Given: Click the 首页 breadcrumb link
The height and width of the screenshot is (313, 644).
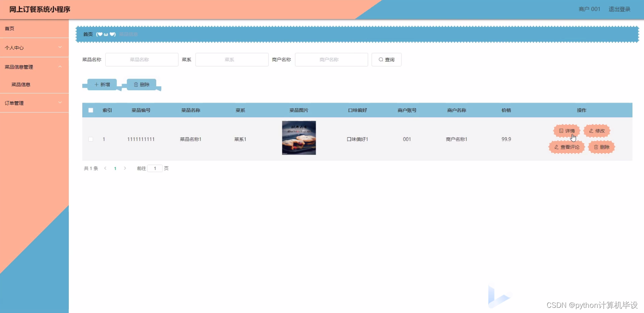Looking at the screenshot, I should click(x=88, y=34).
